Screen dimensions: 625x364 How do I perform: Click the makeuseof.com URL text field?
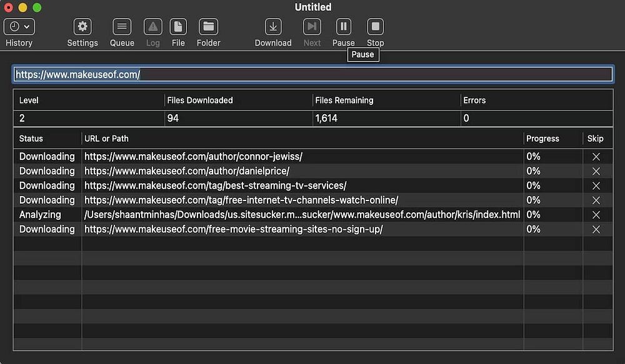[312, 74]
